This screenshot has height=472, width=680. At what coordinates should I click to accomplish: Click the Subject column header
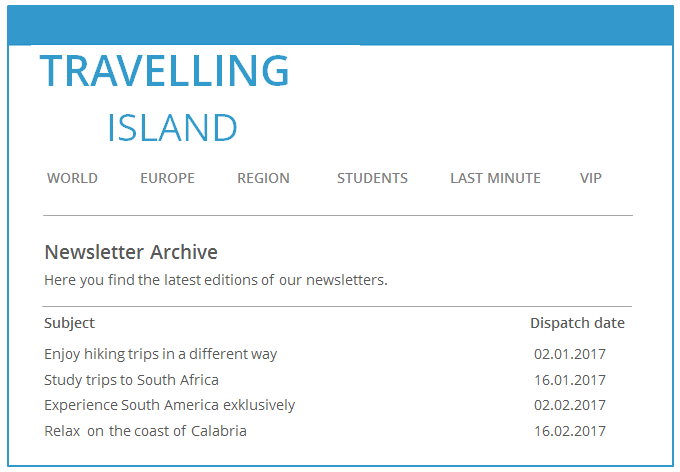tap(69, 323)
